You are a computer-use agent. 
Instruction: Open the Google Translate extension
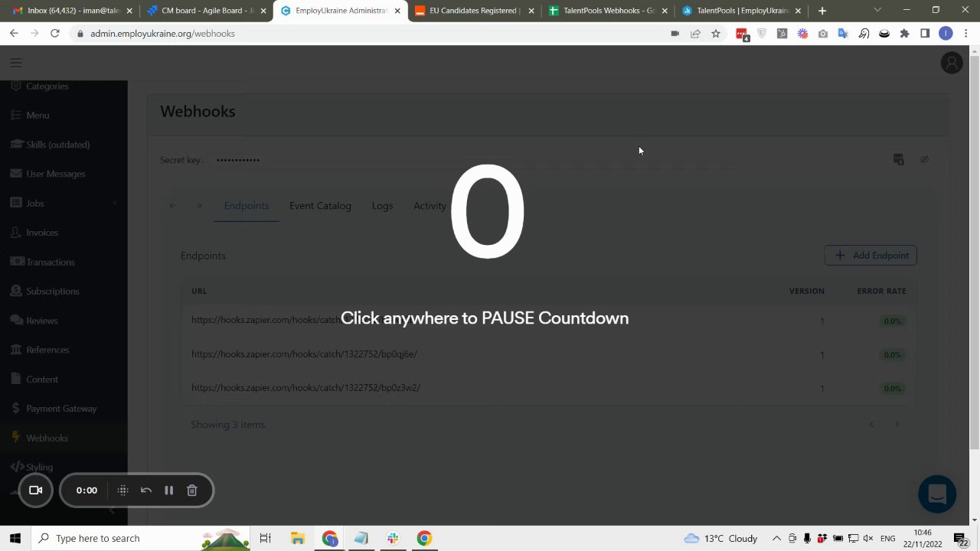843,34
